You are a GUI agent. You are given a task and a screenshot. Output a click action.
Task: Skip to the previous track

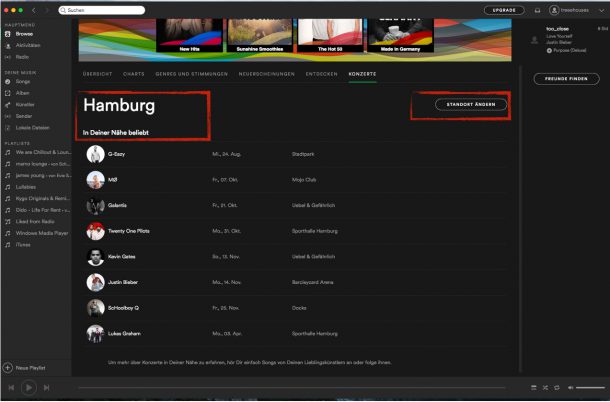[11, 388]
